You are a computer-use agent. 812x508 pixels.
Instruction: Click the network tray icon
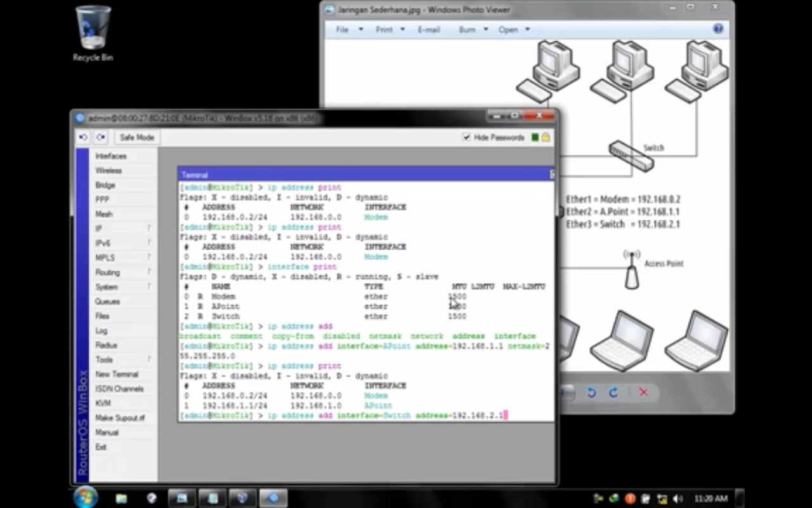662,498
